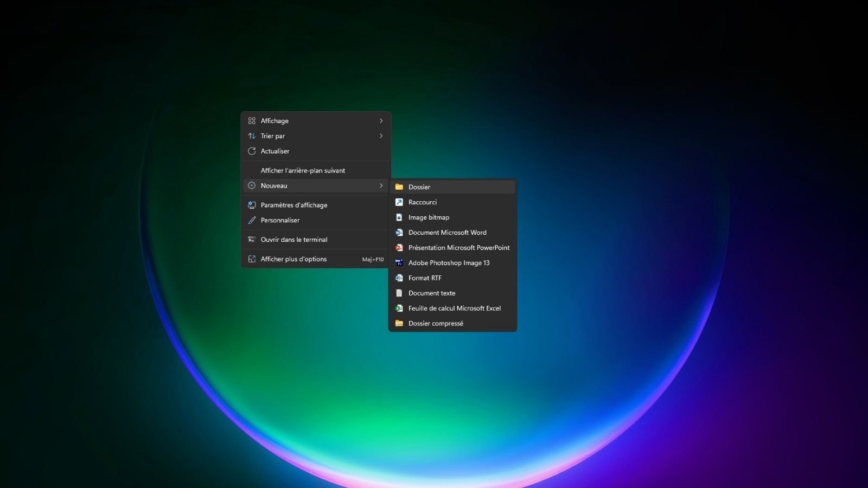Expand the Affichage submenu chevron
This screenshot has width=868, height=488.
pos(381,120)
